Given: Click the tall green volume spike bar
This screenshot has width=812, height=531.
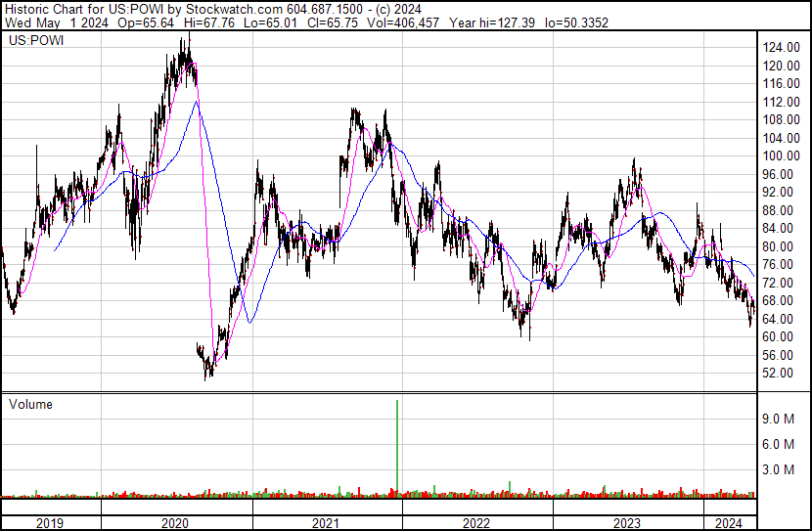Looking at the screenshot, I should (397, 445).
